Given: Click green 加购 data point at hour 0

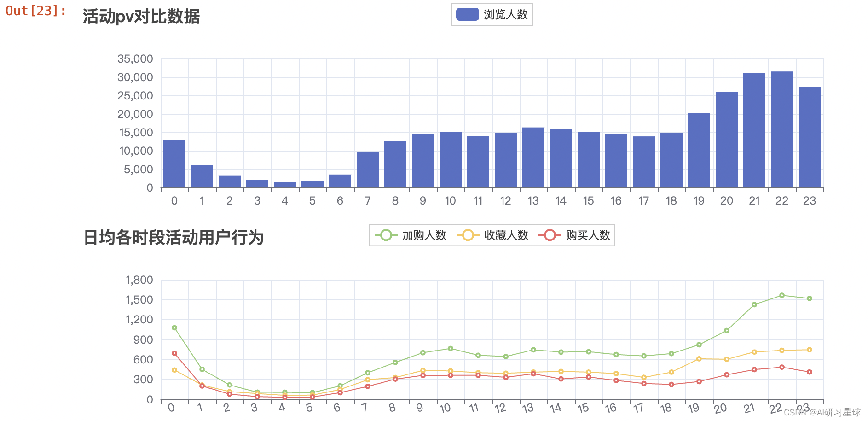Looking at the screenshot, I should coord(174,328).
